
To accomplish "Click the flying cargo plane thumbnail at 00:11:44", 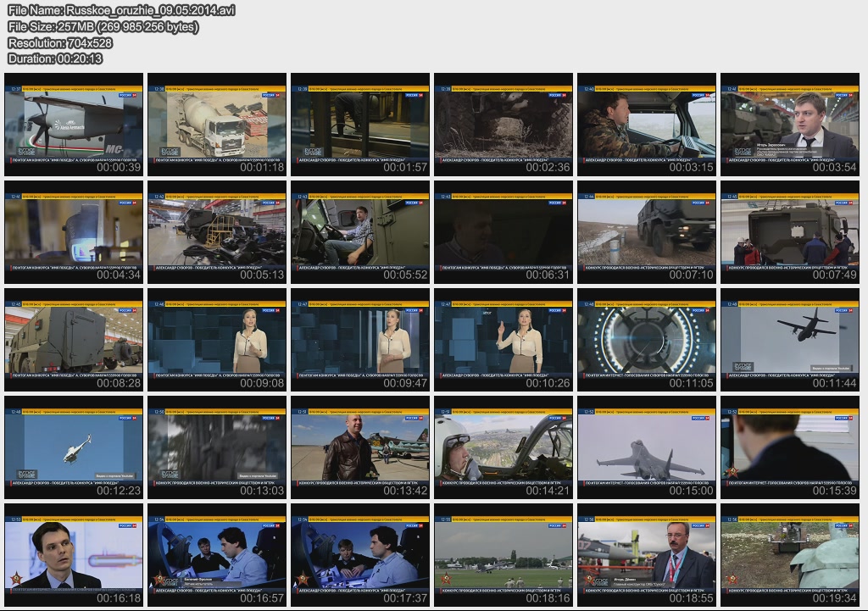I will (x=790, y=340).
